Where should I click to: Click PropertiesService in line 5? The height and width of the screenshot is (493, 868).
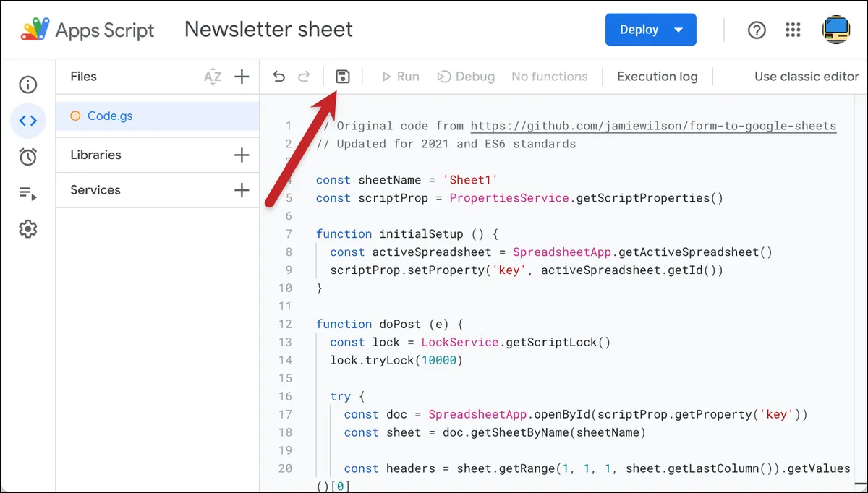click(509, 198)
